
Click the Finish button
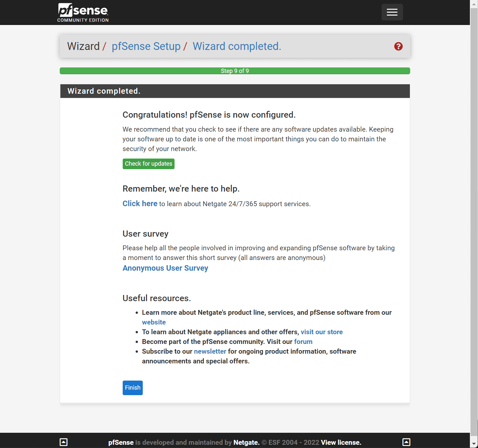[x=133, y=388]
